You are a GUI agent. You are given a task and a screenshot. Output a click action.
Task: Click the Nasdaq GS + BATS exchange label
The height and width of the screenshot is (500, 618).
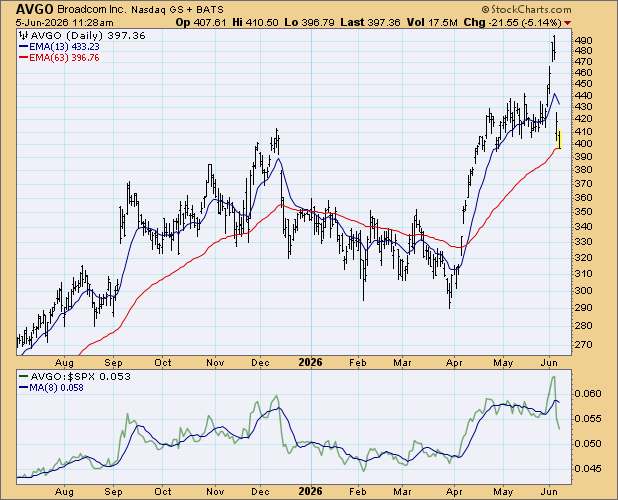177,10
